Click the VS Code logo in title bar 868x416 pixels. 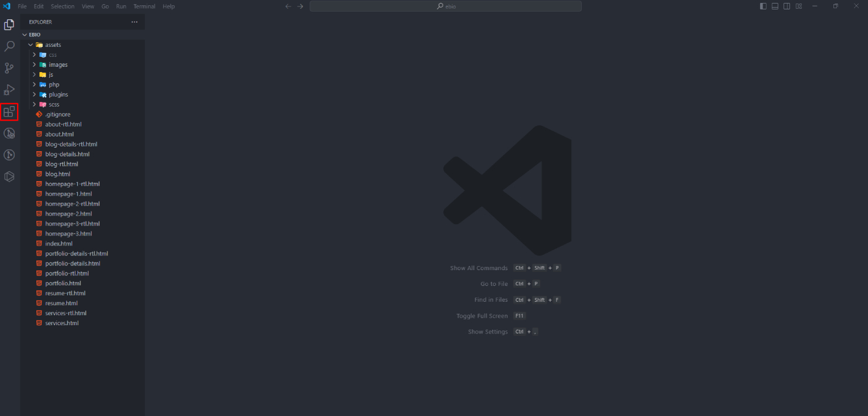click(x=7, y=6)
